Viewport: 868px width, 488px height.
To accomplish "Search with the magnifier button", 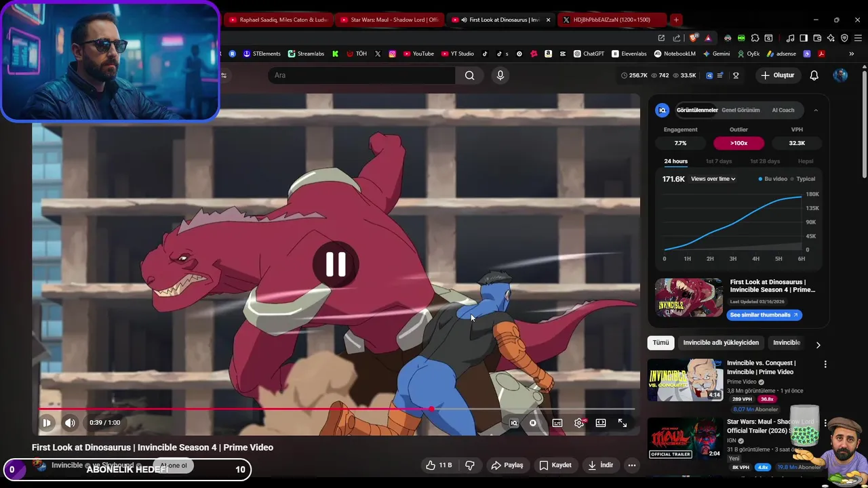I will [469, 75].
